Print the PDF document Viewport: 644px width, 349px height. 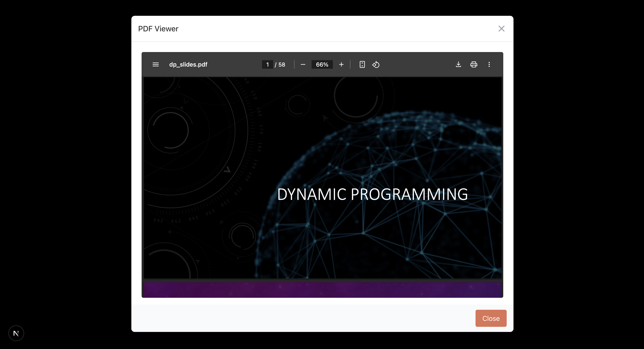[473, 65]
